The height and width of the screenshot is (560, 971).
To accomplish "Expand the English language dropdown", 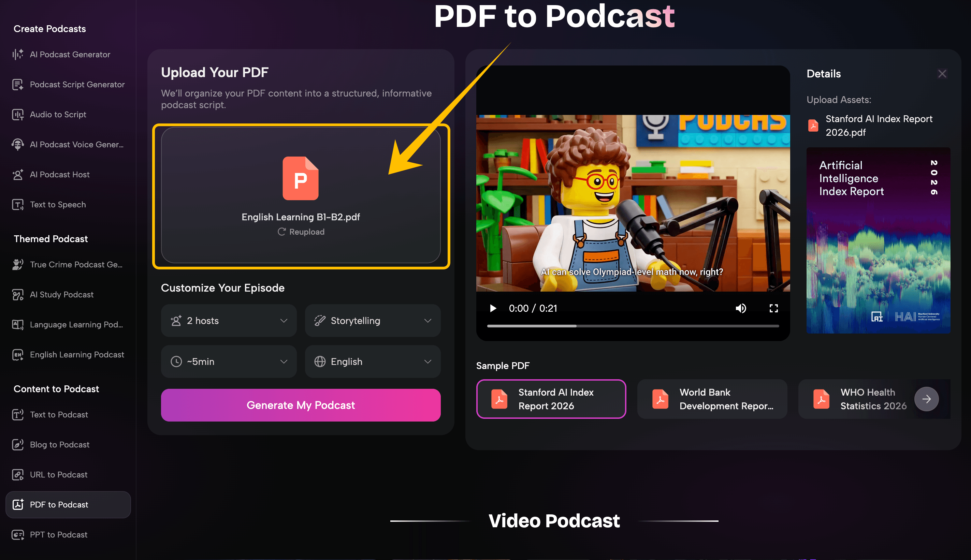I will point(372,361).
